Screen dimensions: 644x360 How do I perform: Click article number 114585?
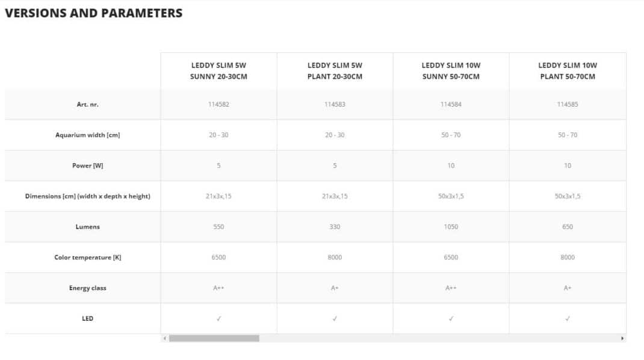coord(568,104)
